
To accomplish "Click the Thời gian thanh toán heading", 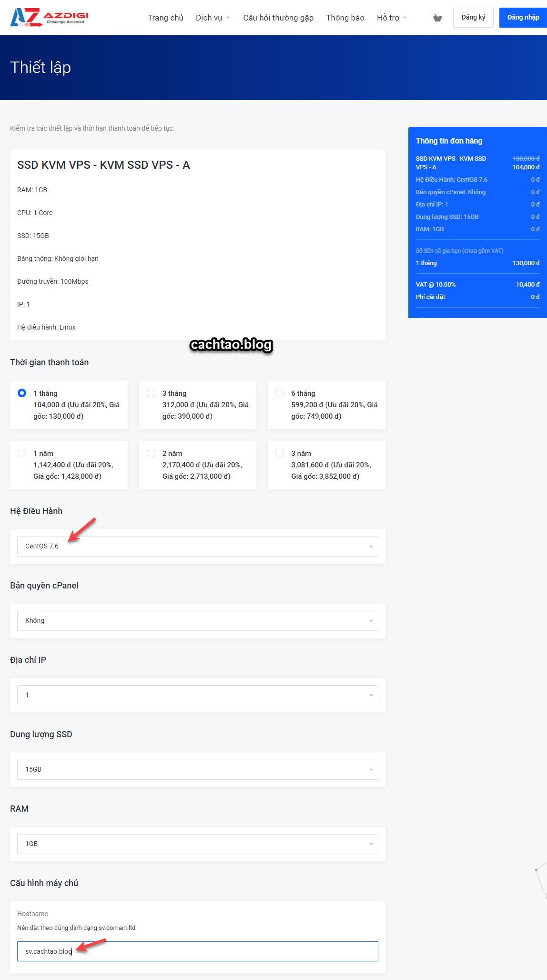I will (x=49, y=362).
